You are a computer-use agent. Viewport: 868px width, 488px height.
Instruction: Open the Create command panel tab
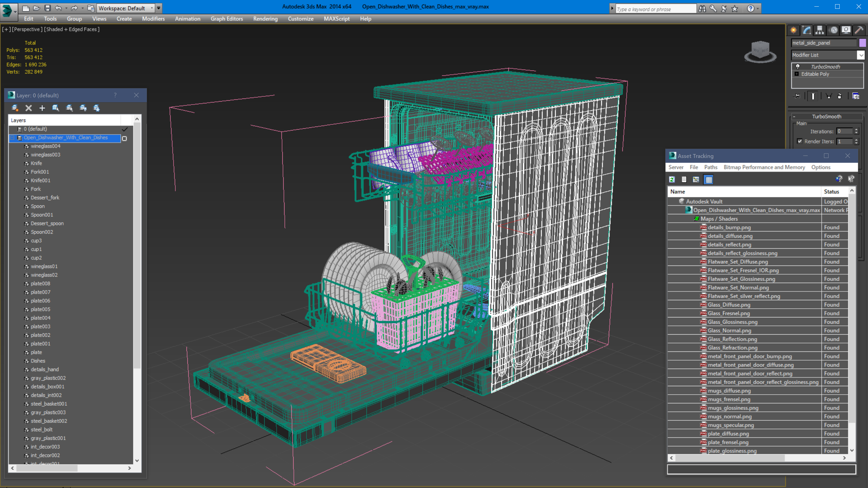(x=794, y=30)
